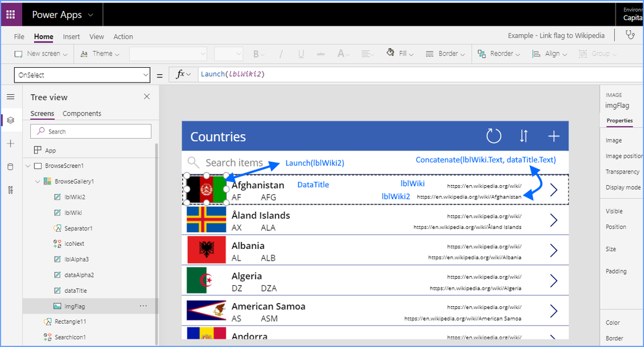Toggle Underline formatting button
This screenshot has width=644, height=347.
[x=301, y=54]
